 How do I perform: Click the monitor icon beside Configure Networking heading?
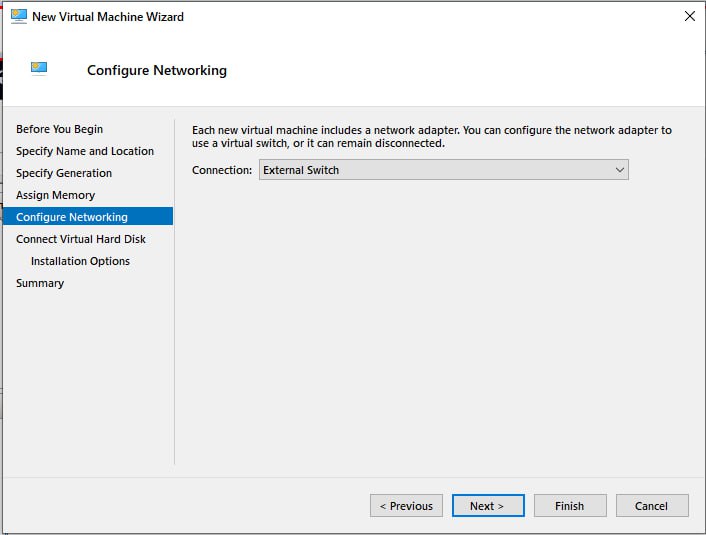pos(39,69)
